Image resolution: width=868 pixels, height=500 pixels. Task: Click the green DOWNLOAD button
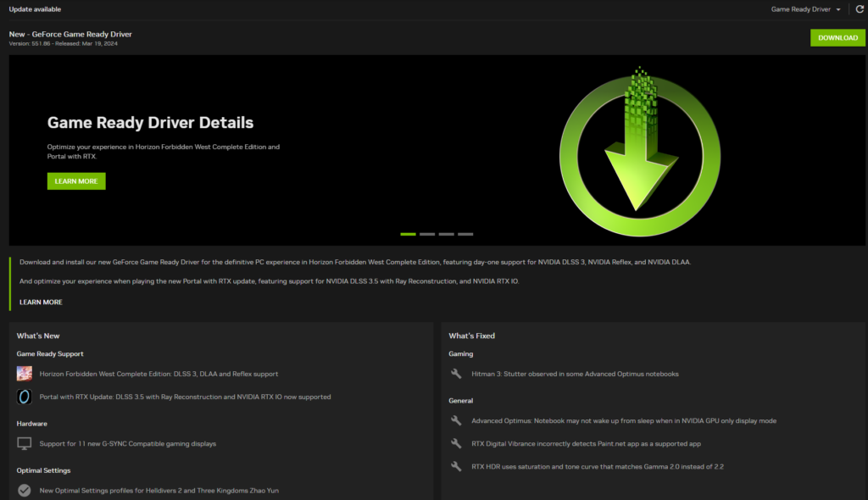point(837,37)
